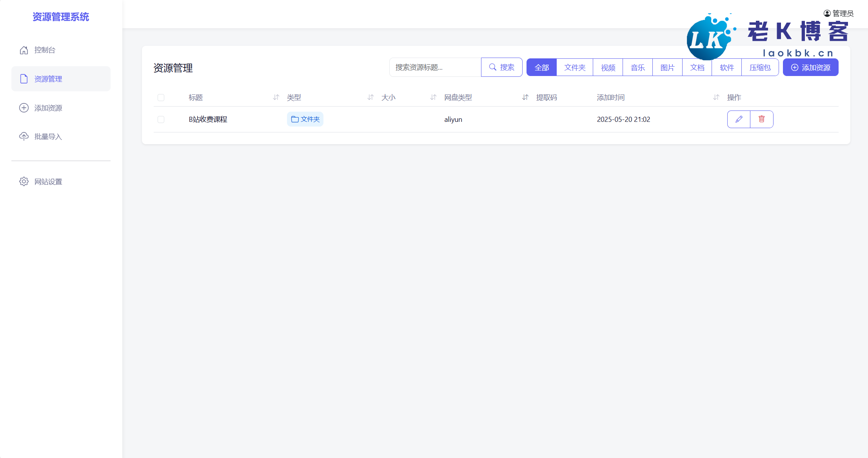Viewport: 868px width, 458px height.
Task: Sort by 标题 column arrows
Action: pos(276,97)
